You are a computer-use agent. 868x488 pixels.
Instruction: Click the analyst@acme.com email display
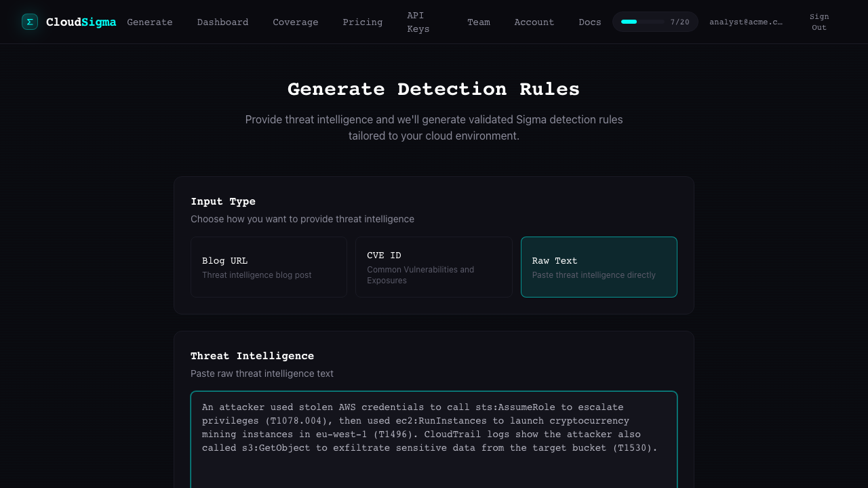746,22
